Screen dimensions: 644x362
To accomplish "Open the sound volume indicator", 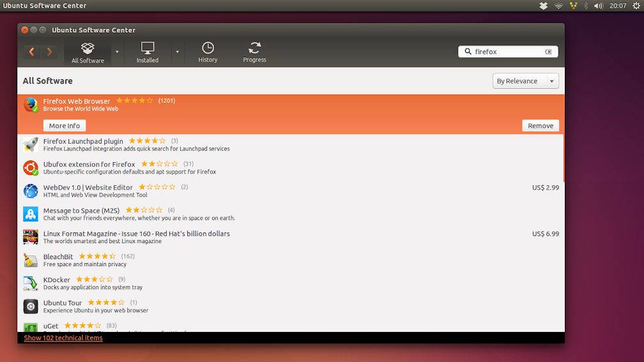I will [599, 6].
